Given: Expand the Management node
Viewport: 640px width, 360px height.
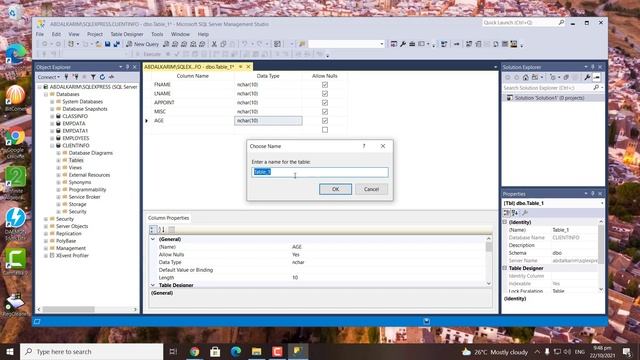Looking at the screenshot, I should click(46, 249).
